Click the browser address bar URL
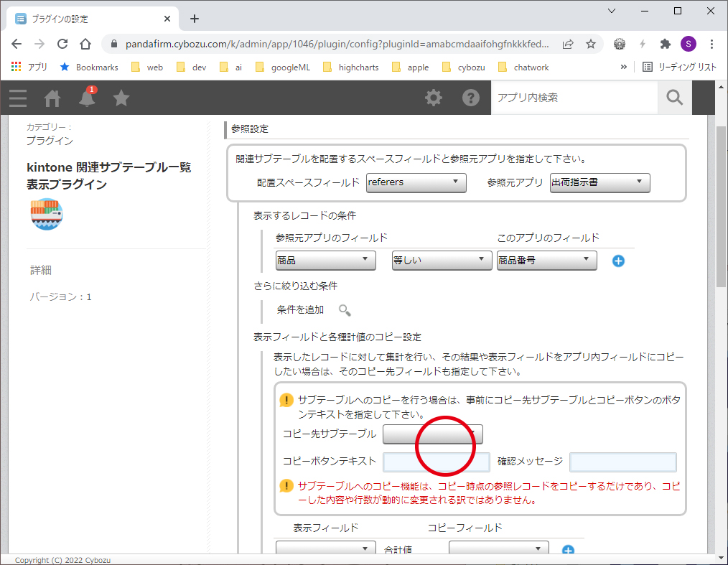Image resolution: width=728 pixels, height=565 pixels. coord(337,44)
